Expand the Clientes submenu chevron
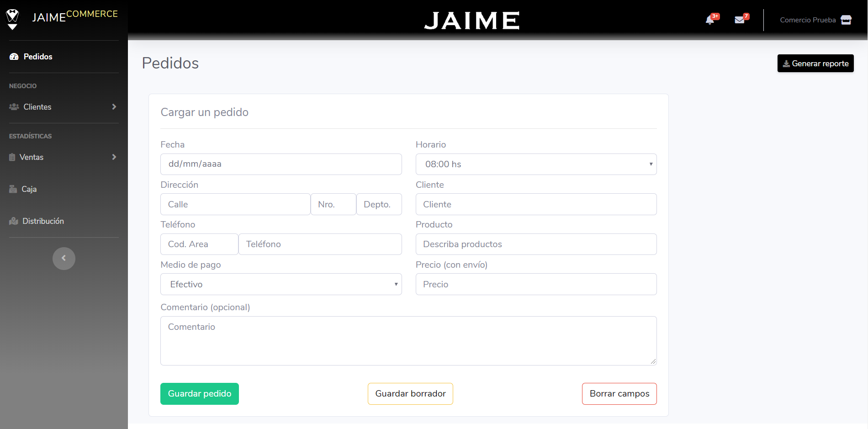The image size is (868, 429). [x=114, y=107]
